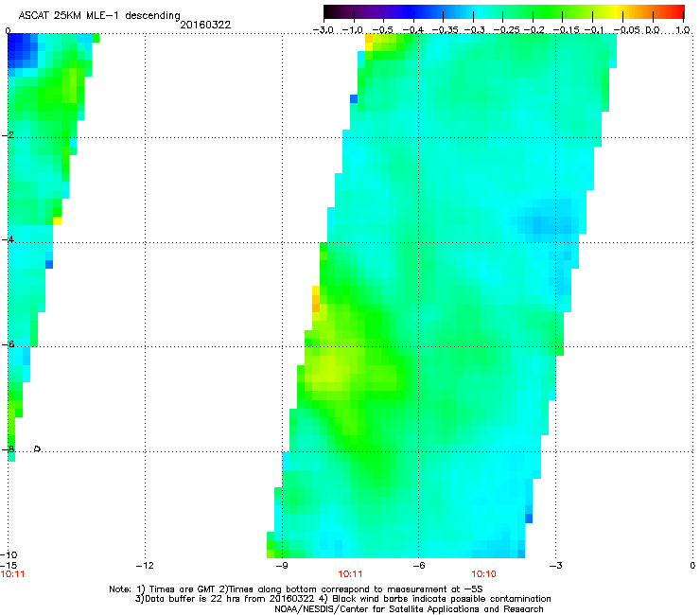The width and height of the screenshot is (700, 615).
Task: Click the note 'Times are GMT'
Action: [183, 589]
